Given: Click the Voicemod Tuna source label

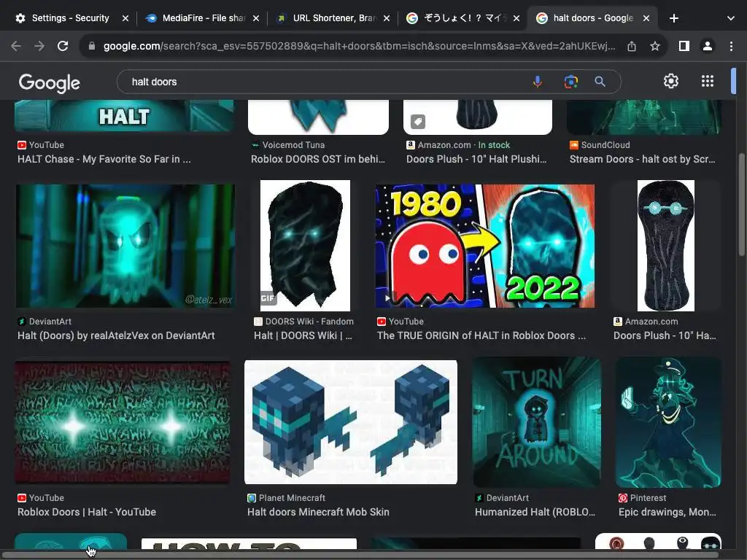Looking at the screenshot, I should (293, 145).
